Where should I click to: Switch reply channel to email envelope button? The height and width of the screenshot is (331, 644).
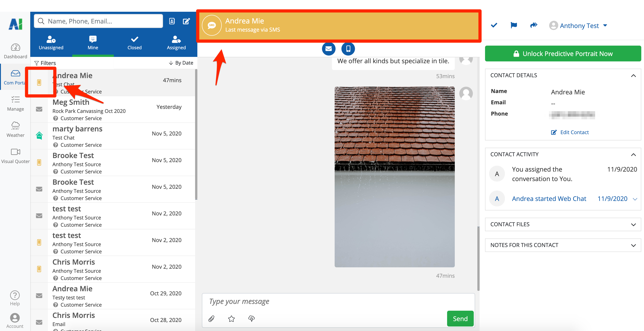329,49
